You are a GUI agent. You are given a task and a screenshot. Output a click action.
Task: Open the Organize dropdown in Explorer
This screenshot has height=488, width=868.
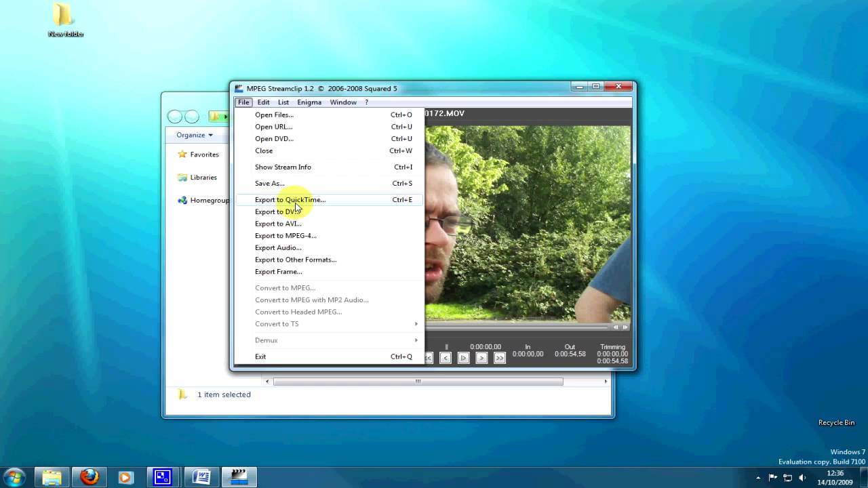pos(194,135)
